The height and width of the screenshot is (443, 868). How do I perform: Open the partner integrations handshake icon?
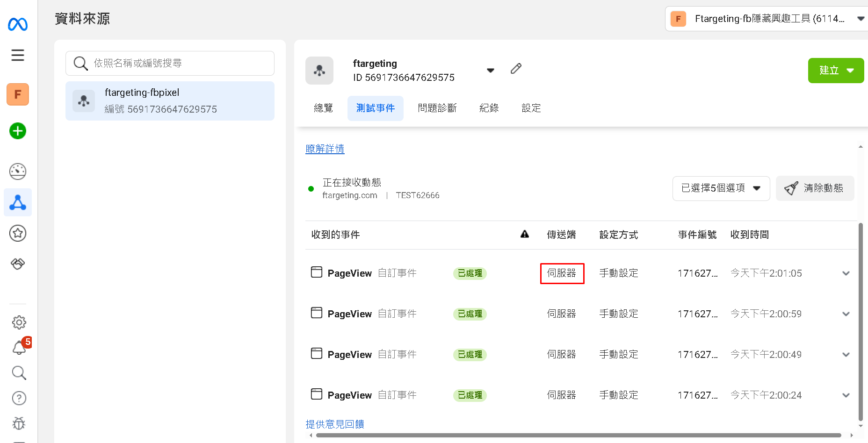pos(18,264)
